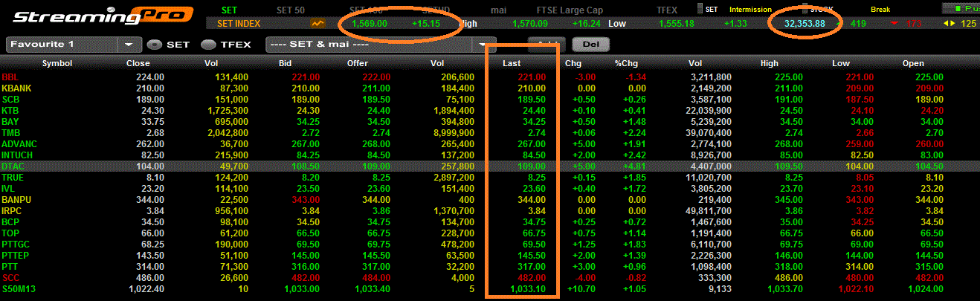The height and width of the screenshot is (301, 980).
Task: Select the SET radio button
Action: (x=155, y=45)
